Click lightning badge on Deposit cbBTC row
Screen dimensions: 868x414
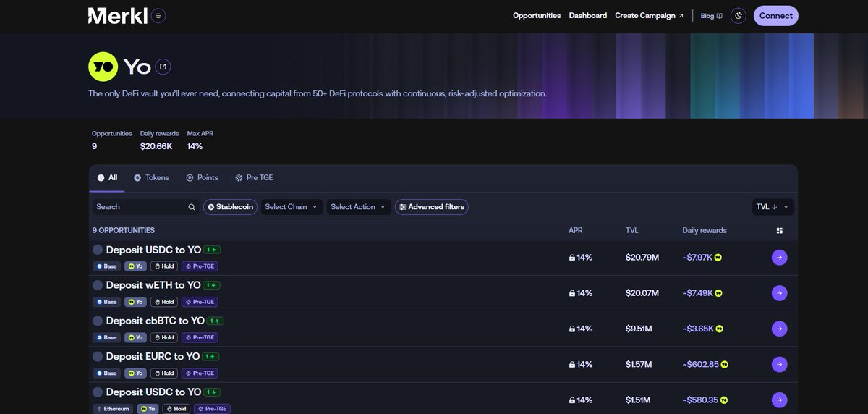click(x=216, y=321)
